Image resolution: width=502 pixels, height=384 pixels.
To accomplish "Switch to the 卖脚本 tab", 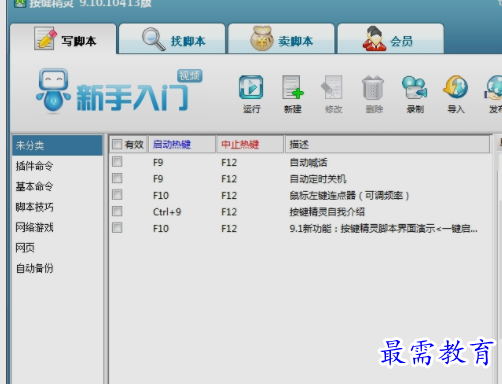I will click(x=281, y=39).
